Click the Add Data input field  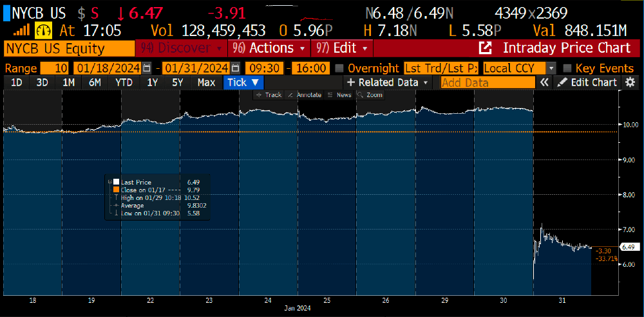(488, 82)
